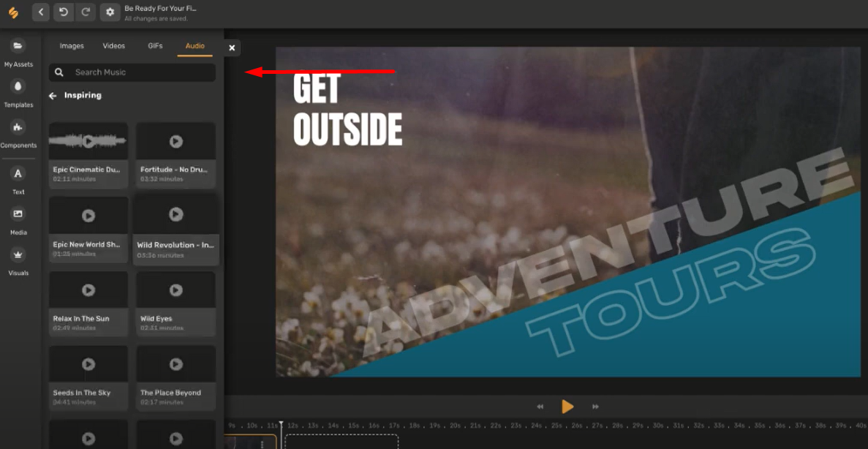Preview The Place Beyond track
The width and height of the screenshot is (868, 449).
click(176, 363)
